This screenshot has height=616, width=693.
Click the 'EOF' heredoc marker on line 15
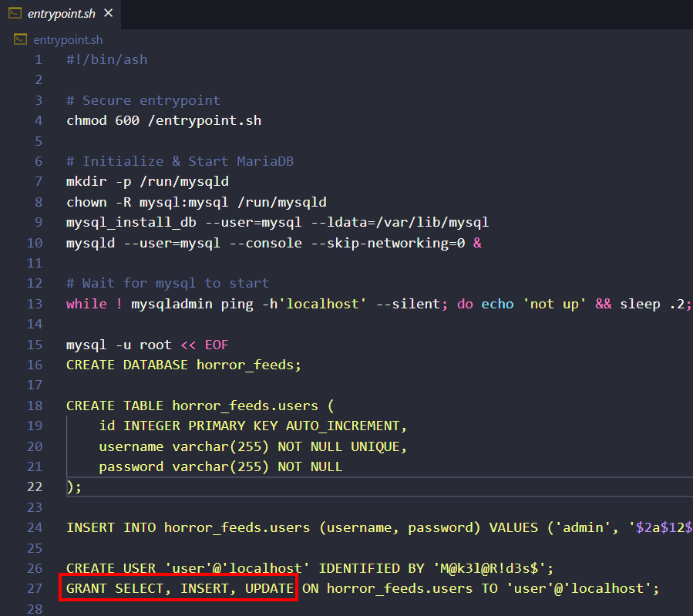click(217, 345)
